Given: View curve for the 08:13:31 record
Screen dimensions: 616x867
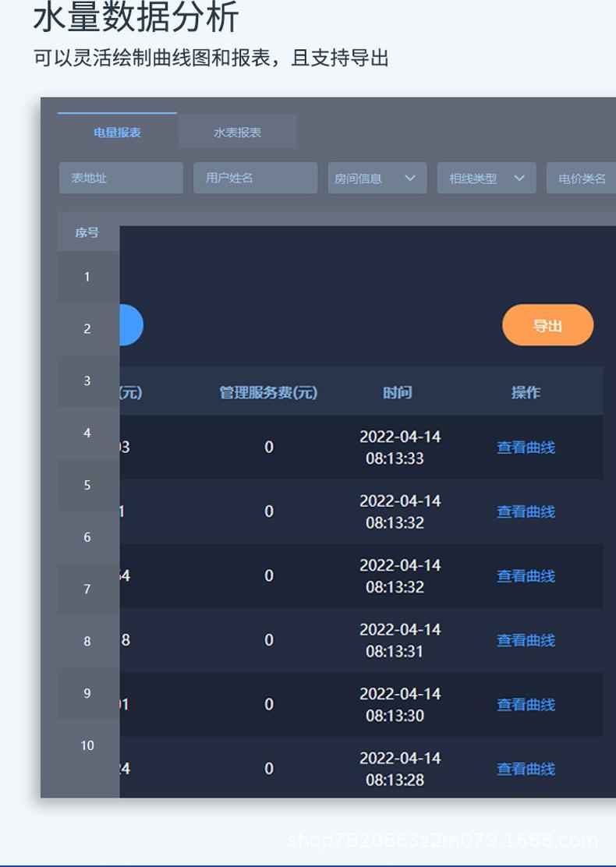Looking at the screenshot, I should (x=526, y=640).
